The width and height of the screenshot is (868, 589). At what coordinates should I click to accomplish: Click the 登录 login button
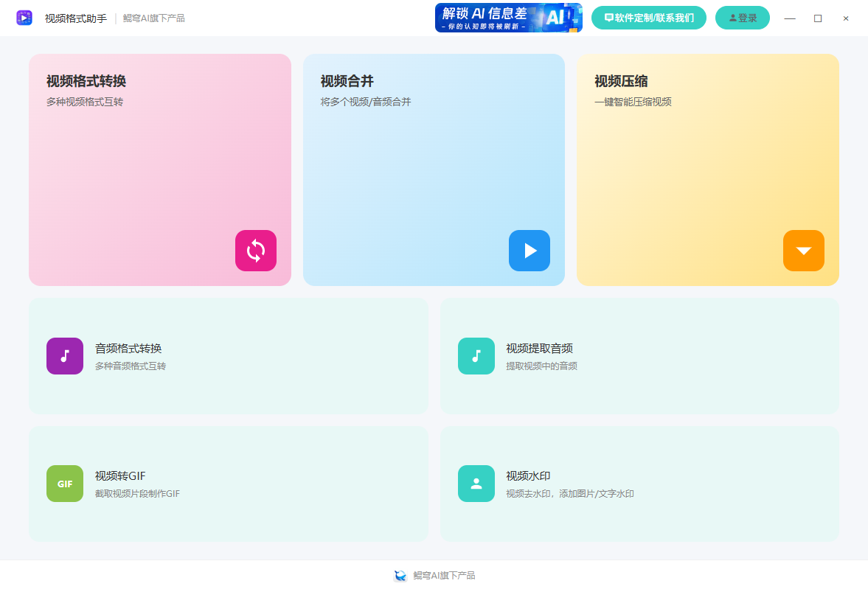click(x=743, y=18)
